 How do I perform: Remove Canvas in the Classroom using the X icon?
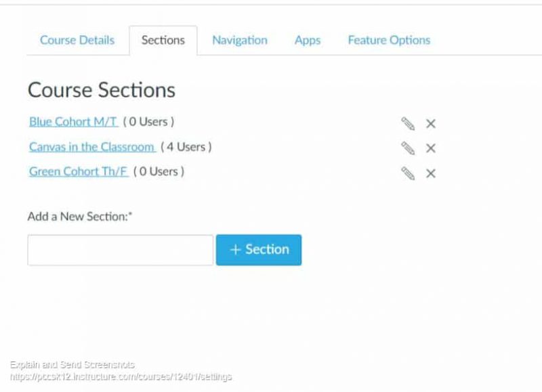point(431,148)
